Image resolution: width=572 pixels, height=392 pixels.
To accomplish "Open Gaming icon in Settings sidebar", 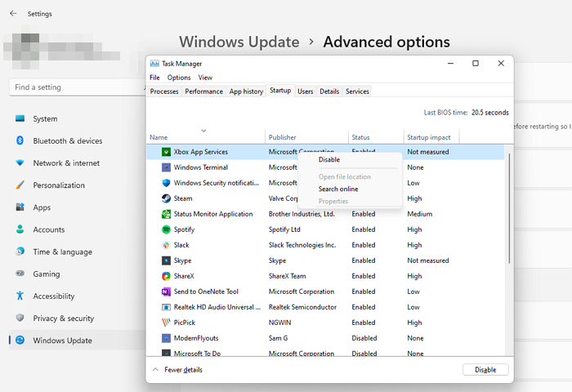I will (20, 274).
